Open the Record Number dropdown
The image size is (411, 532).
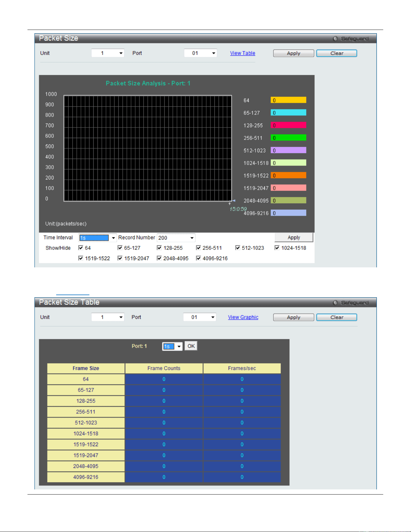tap(176, 238)
